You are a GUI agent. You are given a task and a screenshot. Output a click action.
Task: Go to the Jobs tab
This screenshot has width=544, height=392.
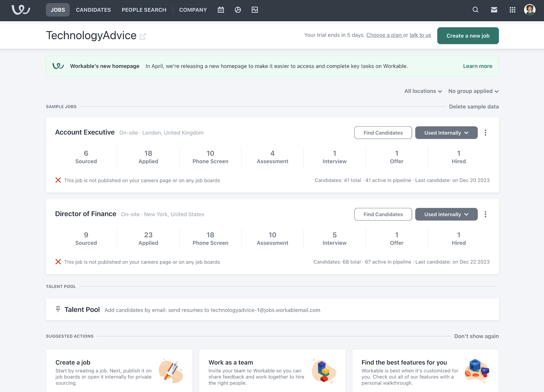(58, 10)
